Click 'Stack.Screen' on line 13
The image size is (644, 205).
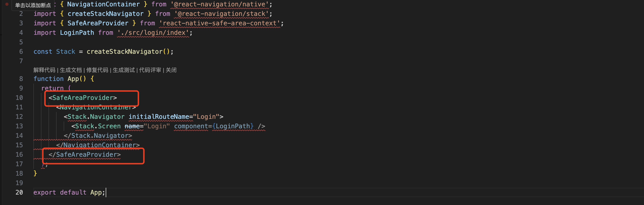point(98,126)
